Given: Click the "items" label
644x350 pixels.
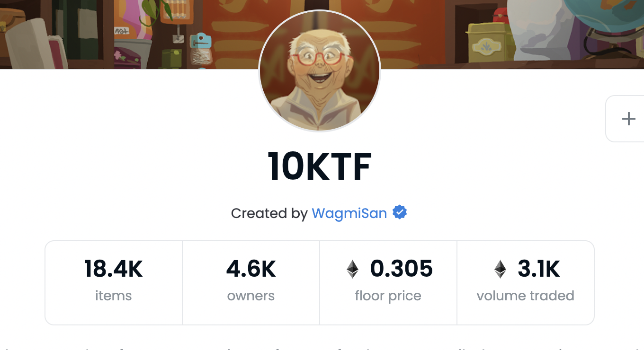Looking at the screenshot, I should [x=114, y=296].
